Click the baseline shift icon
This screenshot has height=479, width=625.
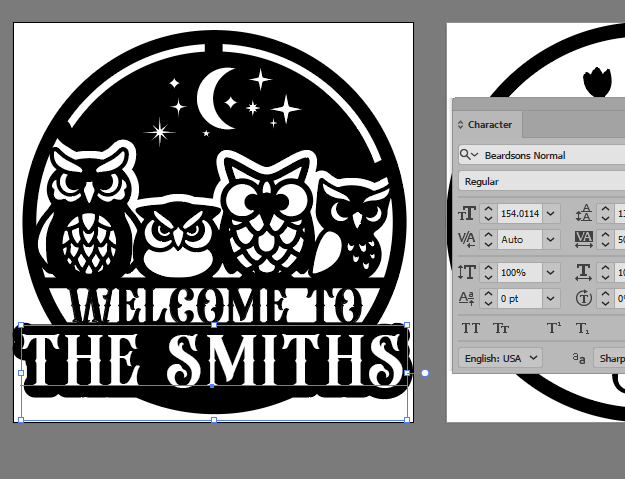pyautogui.click(x=467, y=298)
